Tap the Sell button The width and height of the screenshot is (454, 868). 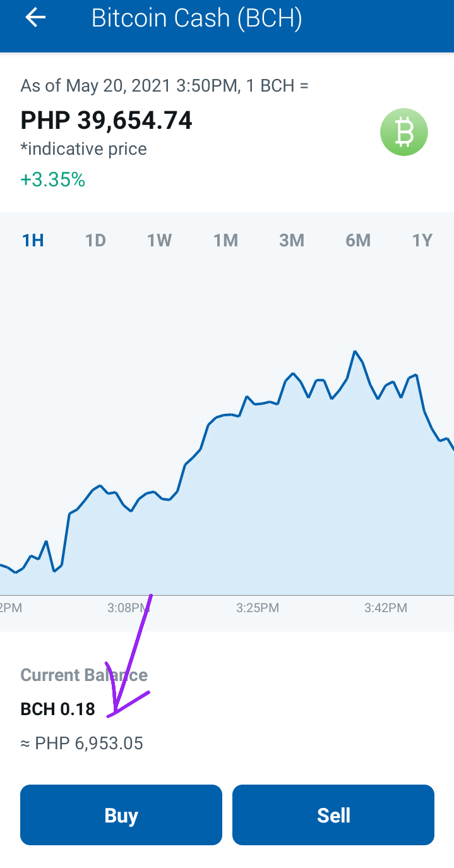coord(333,815)
